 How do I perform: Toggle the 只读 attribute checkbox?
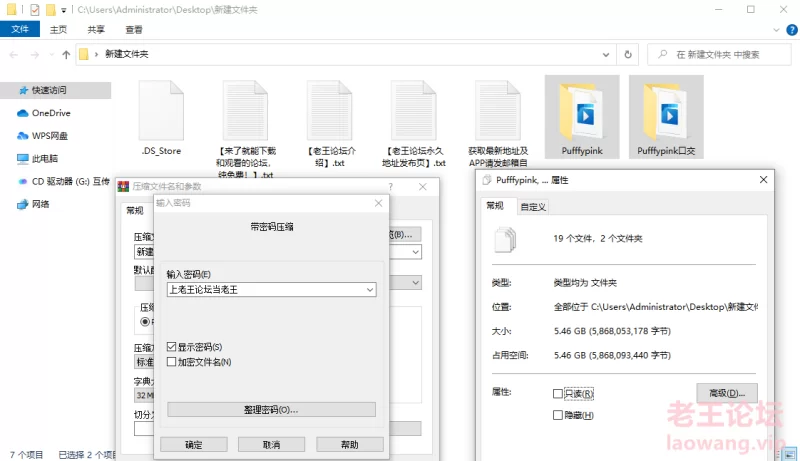click(x=558, y=394)
